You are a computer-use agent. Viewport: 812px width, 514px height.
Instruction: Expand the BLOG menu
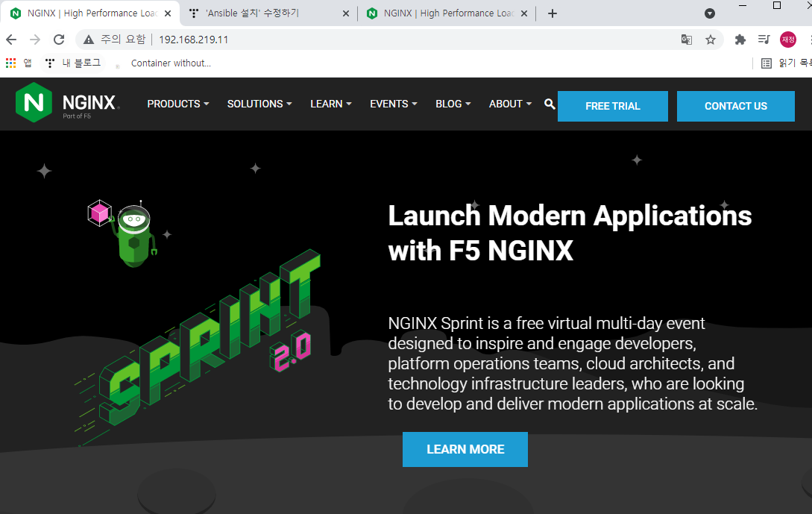pyautogui.click(x=453, y=104)
